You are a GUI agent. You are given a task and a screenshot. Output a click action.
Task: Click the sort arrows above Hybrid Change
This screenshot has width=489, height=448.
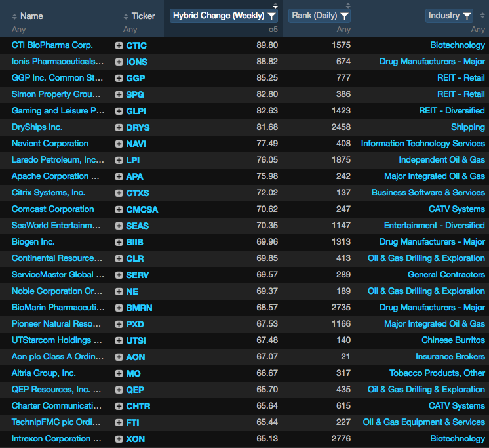(275, 5)
